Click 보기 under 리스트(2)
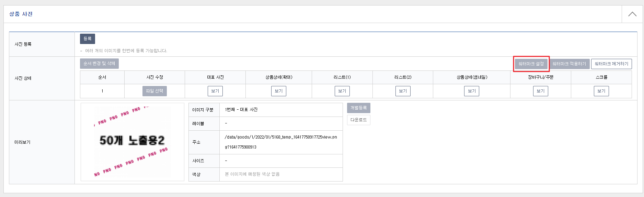This screenshot has height=197, width=644. pyautogui.click(x=403, y=91)
